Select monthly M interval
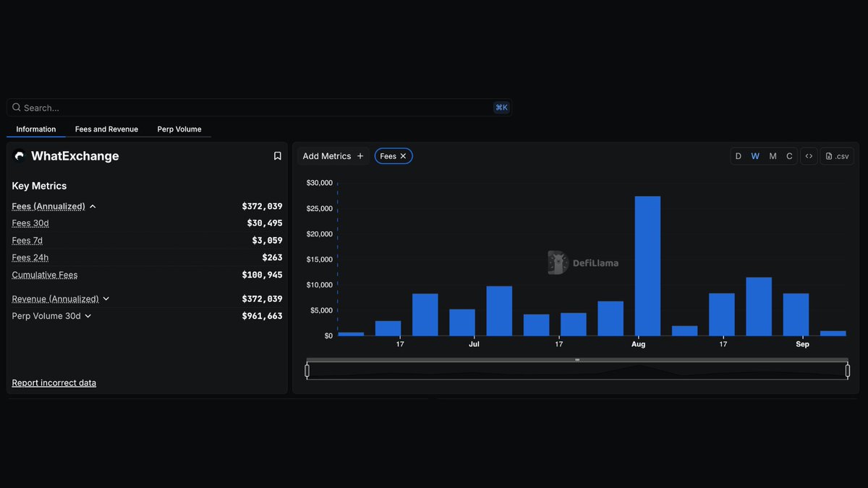 click(773, 156)
